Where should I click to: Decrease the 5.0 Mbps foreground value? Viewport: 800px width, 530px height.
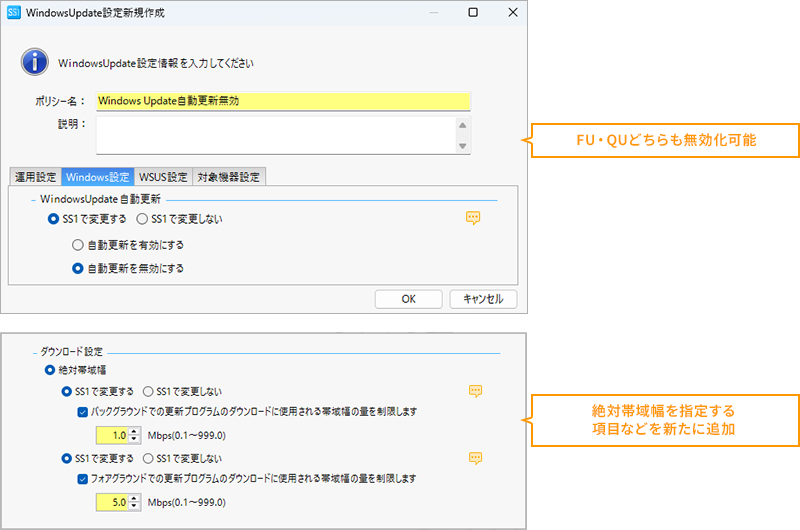tap(134, 506)
